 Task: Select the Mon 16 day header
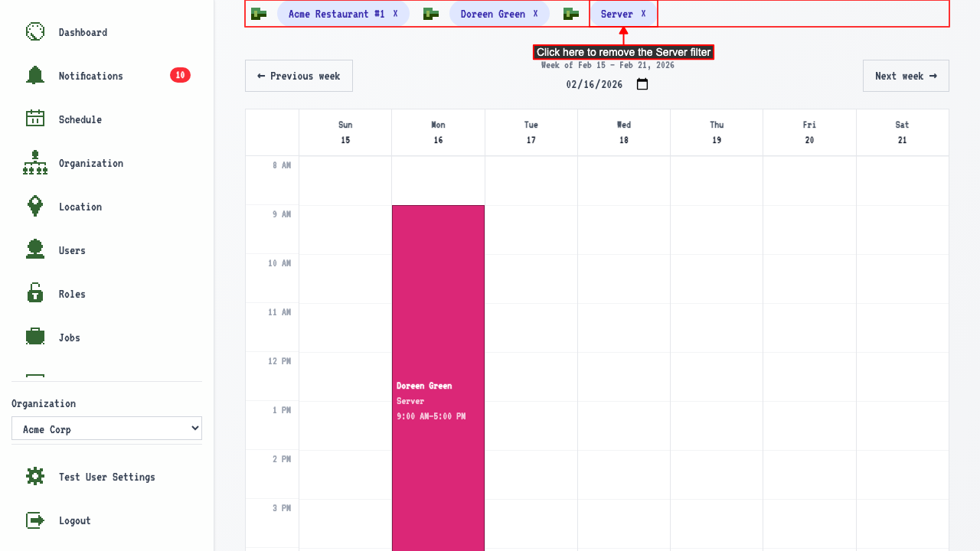(x=438, y=132)
